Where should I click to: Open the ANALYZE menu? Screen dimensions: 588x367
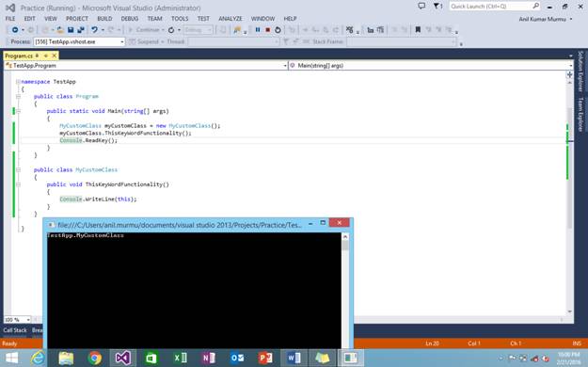click(230, 19)
